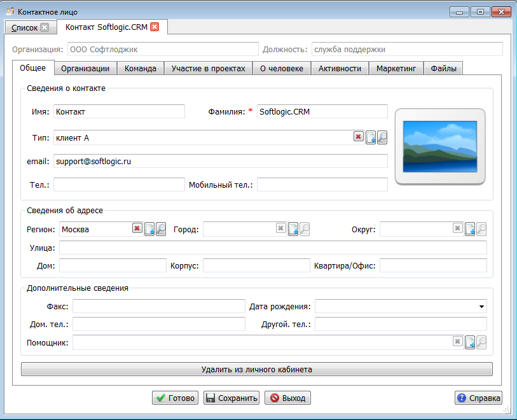
Task: Open help with Справка button
Action: point(478,398)
